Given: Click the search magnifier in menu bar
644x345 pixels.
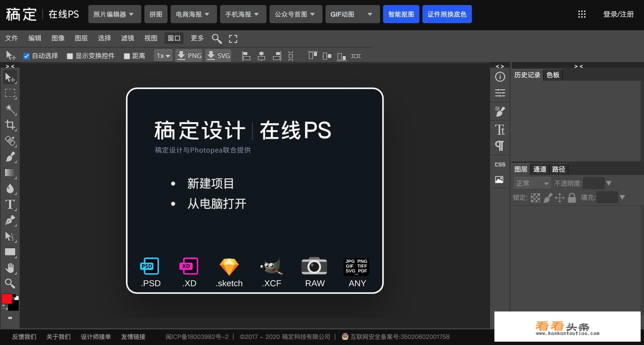Looking at the screenshot, I should (x=217, y=39).
